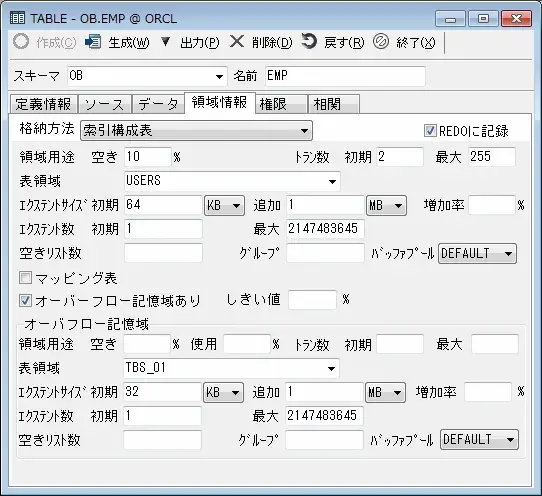Click the 名前 field containing EMP

point(345,76)
